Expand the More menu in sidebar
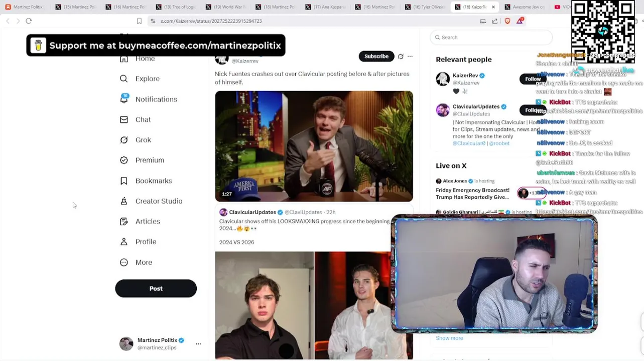 (x=124, y=262)
